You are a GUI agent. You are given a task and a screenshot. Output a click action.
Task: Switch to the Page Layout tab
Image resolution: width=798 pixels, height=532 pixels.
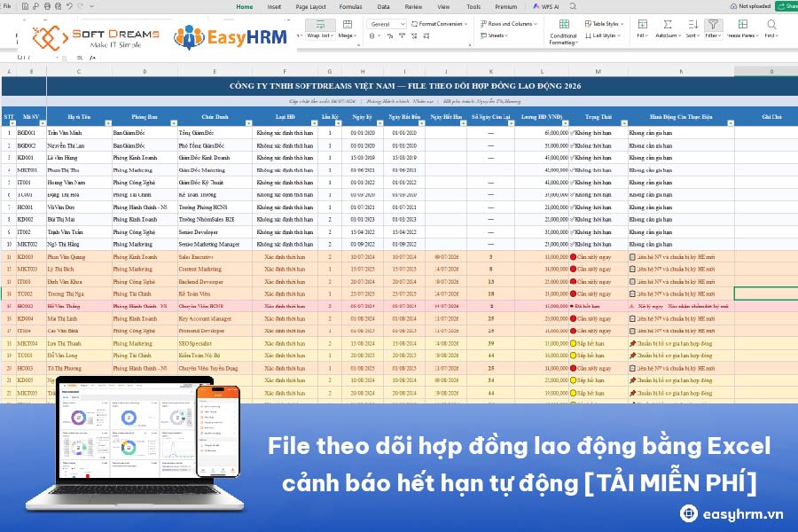pos(310,6)
